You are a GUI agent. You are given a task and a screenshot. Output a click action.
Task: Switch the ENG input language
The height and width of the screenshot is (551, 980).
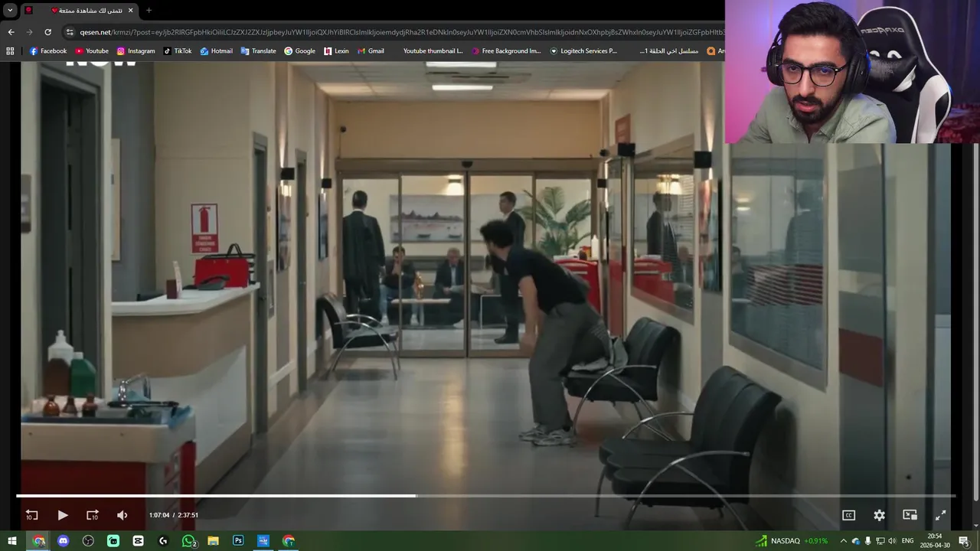908,541
